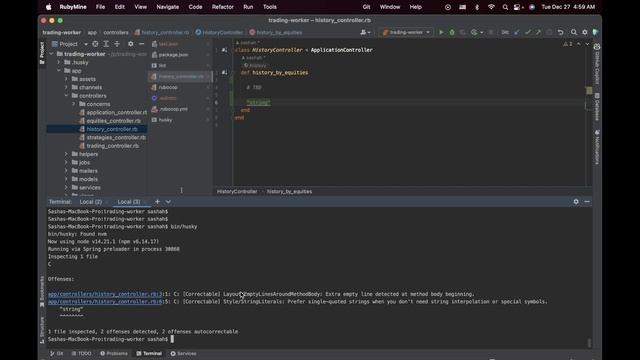640x360 pixels.
Task: Run the trading-worker configuration
Action: pos(441,32)
